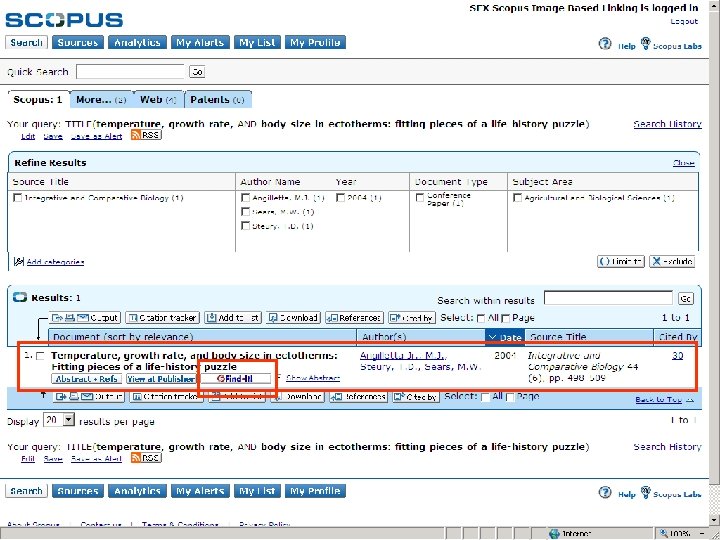Click the upper Cited by button
This screenshot has width=720, height=540.
411,317
